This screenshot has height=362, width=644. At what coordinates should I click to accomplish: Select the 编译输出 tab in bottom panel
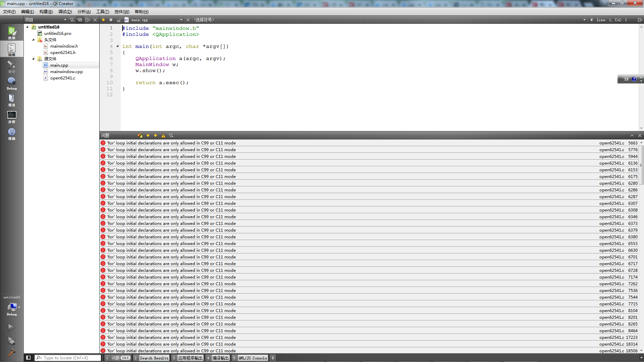(x=220, y=358)
